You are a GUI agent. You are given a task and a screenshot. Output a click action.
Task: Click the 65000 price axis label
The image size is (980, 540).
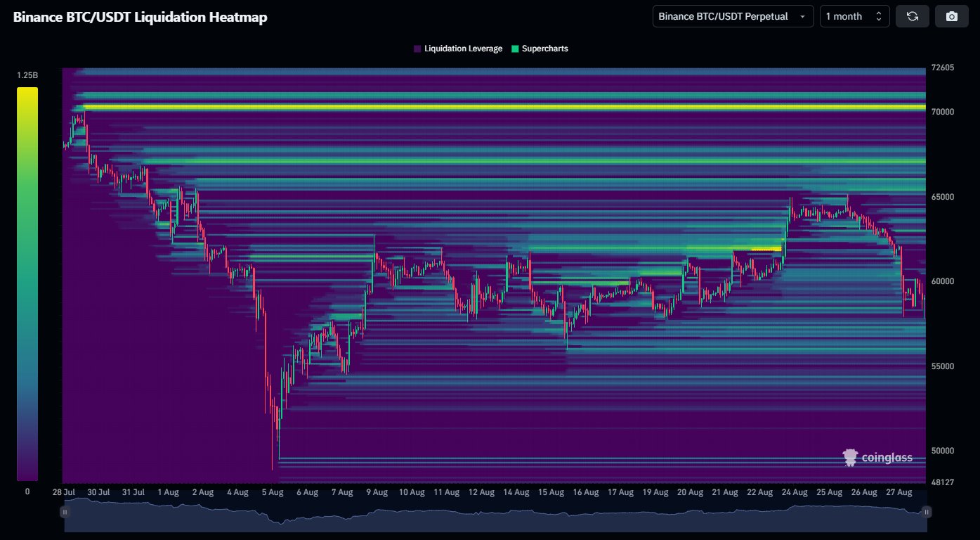point(942,197)
